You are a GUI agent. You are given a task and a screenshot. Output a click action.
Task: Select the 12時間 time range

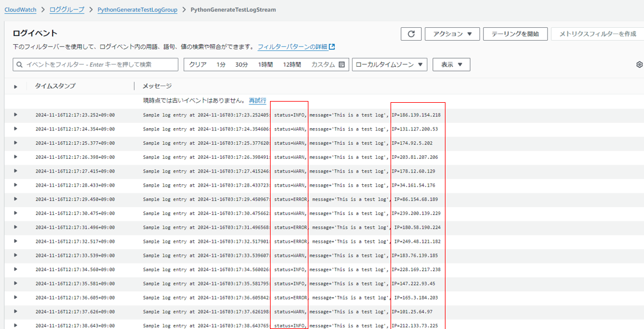[292, 64]
